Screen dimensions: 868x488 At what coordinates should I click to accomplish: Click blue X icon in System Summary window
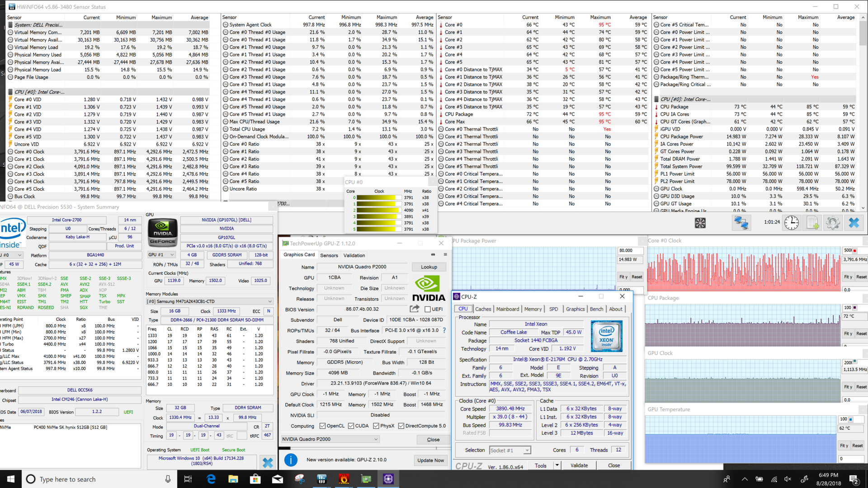point(268,463)
